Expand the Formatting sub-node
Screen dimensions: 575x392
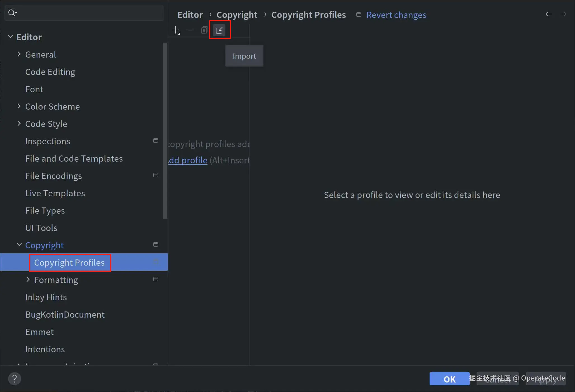28,280
